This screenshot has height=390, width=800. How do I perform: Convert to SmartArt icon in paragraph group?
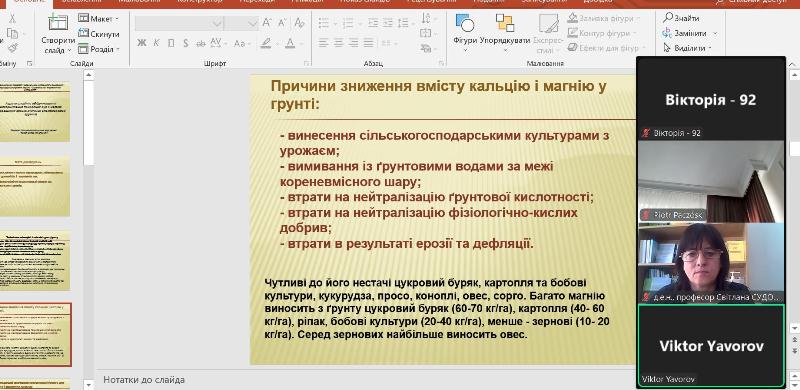[428, 48]
